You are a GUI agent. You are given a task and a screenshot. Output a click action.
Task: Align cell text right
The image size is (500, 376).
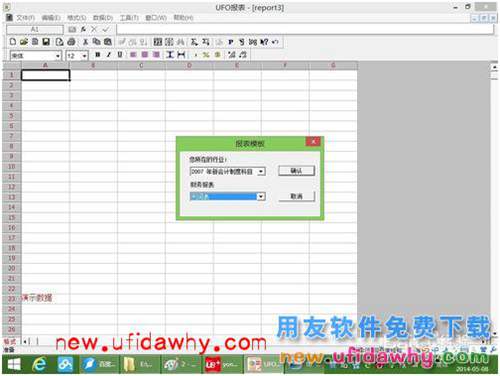coord(156,55)
